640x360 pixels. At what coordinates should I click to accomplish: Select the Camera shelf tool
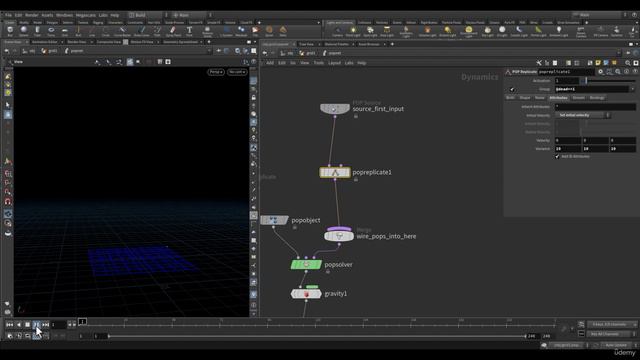(x=338, y=31)
